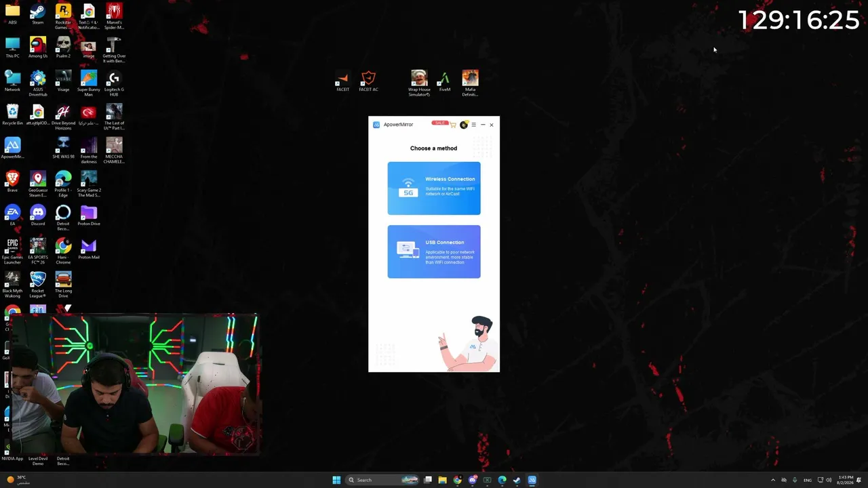Select the Brave browser desktop icon
This screenshot has width=868, height=488.
(12, 182)
